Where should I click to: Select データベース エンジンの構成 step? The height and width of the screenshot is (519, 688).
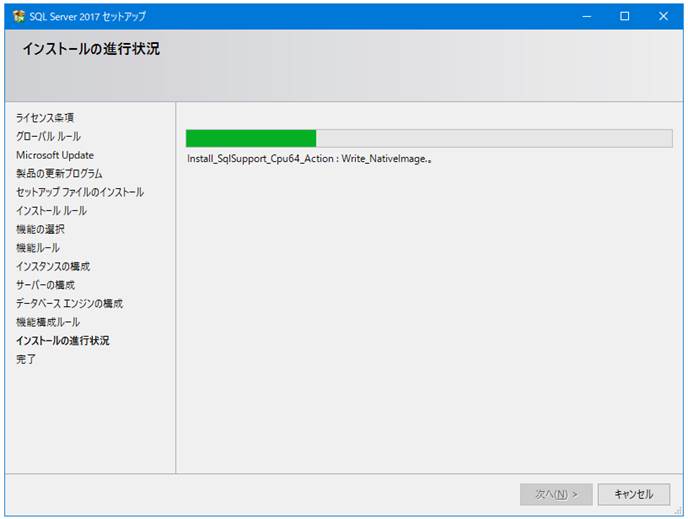pyautogui.click(x=69, y=304)
